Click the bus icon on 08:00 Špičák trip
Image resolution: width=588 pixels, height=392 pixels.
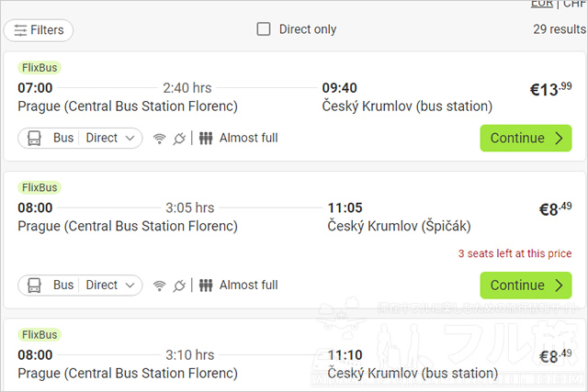34,286
